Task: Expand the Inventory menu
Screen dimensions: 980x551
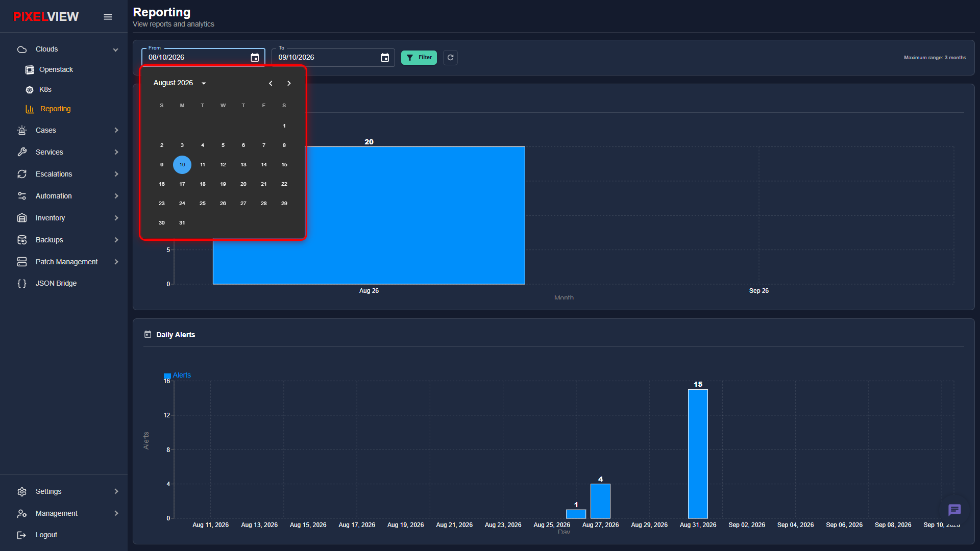Action: [x=116, y=218]
